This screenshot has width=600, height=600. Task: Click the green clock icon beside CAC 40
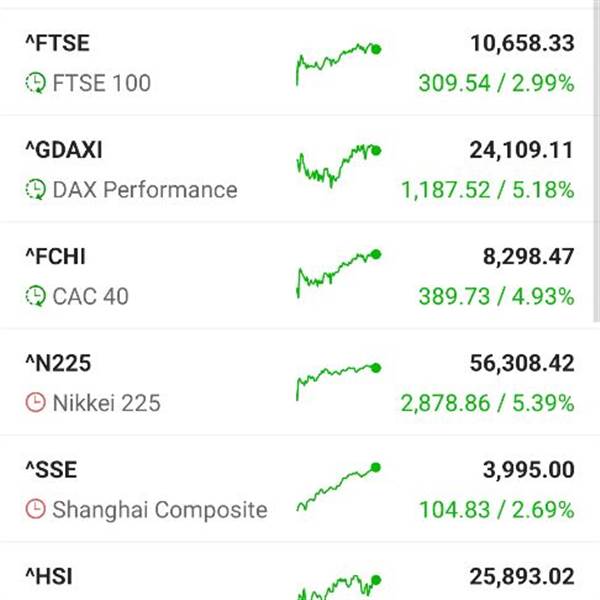[35, 297]
